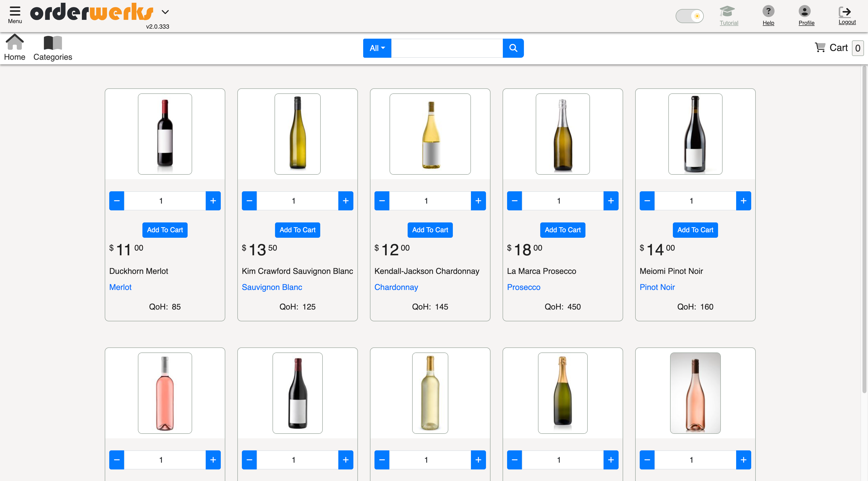The image size is (868, 481).
Task: Open the All search filter dropdown
Action: click(x=377, y=48)
